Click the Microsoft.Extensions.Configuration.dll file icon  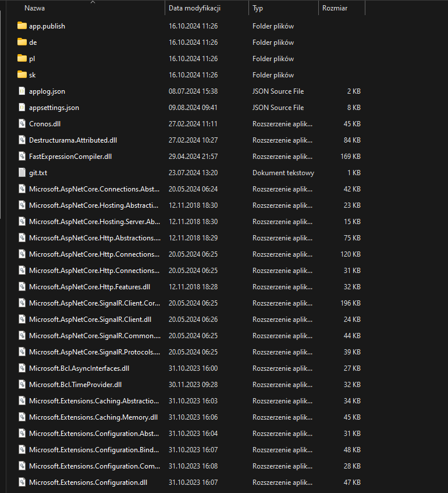(22, 483)
